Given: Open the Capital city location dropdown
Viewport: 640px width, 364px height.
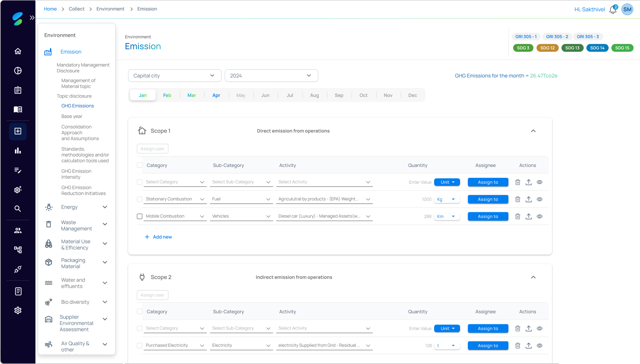Looking at the screenshot, I should coord(174,76).
